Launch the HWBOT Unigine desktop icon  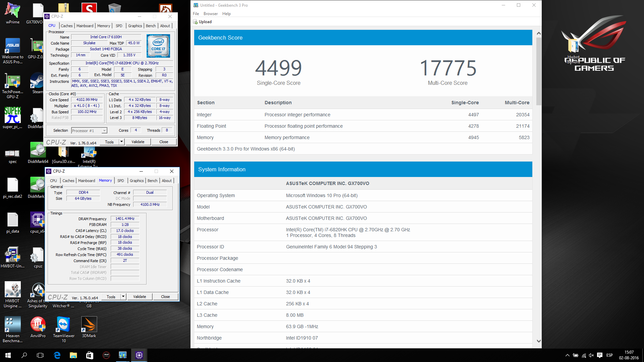point(12,294)
